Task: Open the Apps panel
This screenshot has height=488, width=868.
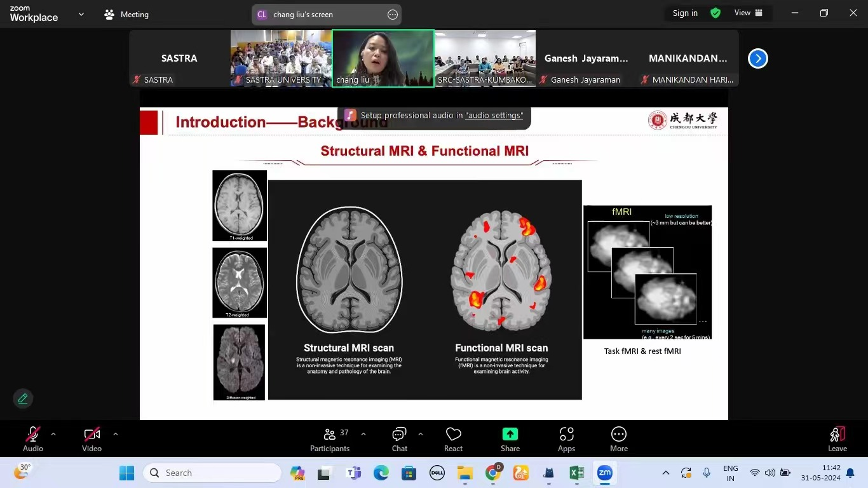Action: (x=566, y=439)
